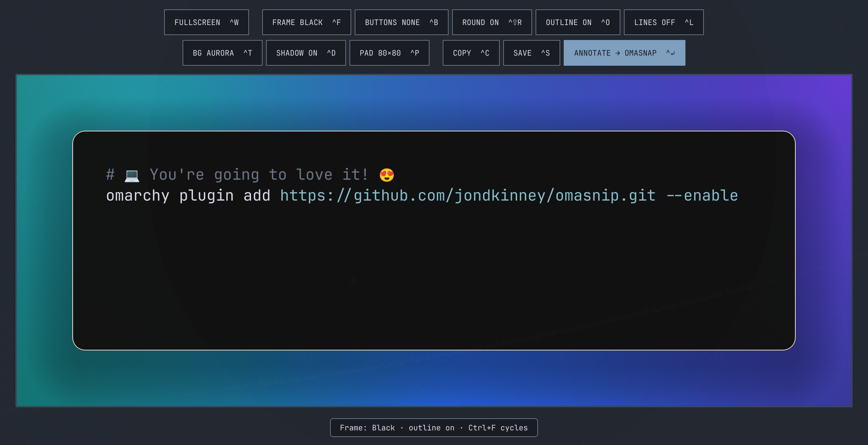Toggle LINES OFF setting

click(x=664, y=22)
